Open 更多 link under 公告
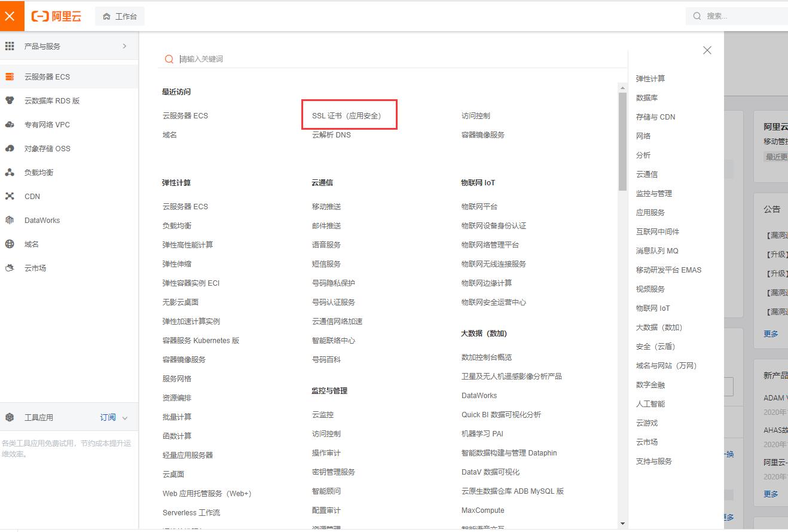Viewport: 788px width, 532px height. (771, 334)
